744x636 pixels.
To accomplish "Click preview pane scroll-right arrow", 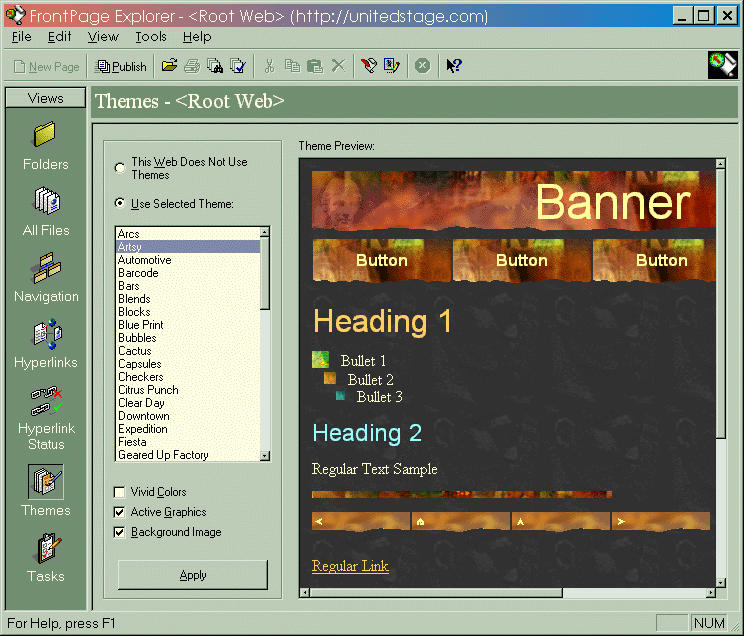I will pyautogui.click(x=710, y=592).
